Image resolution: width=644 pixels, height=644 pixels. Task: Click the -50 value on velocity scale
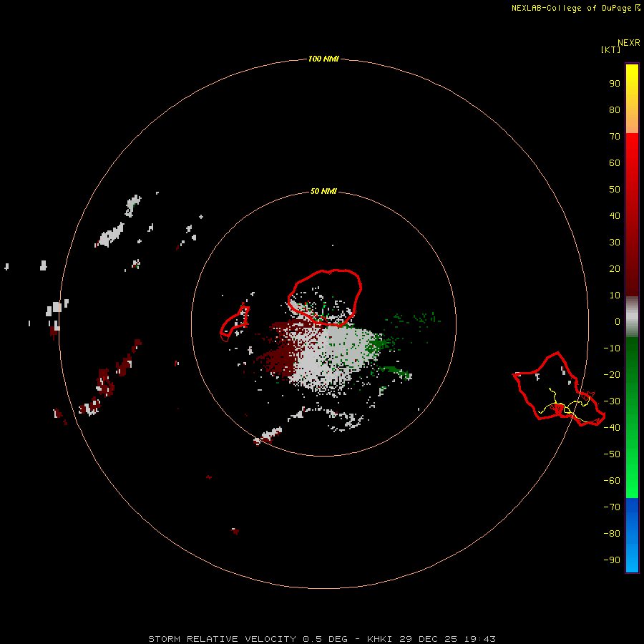[612, 454]
